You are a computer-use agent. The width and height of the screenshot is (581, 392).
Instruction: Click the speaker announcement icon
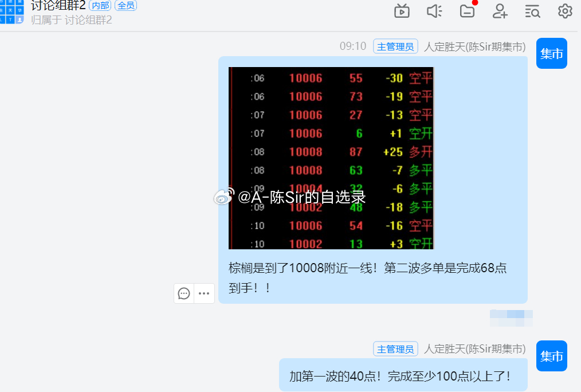pos(434,11)
